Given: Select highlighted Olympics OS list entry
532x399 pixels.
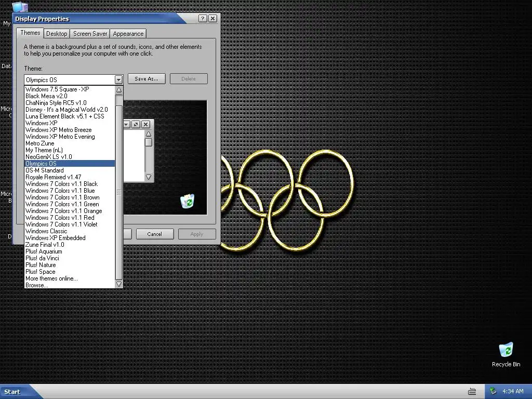Looking at the screenshot, I should coord(70,164).
